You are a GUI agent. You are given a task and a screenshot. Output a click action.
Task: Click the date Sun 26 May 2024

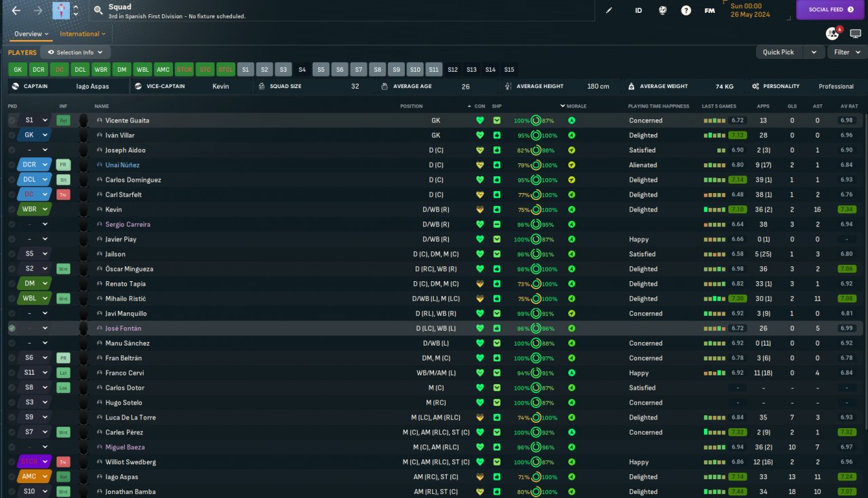(x=749, y=10)
